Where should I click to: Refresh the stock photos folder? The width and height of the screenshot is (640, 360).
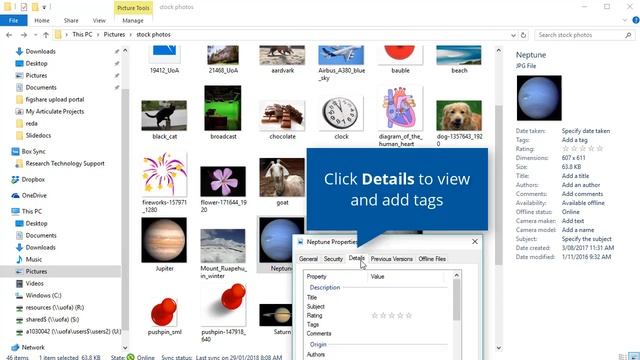523,35
